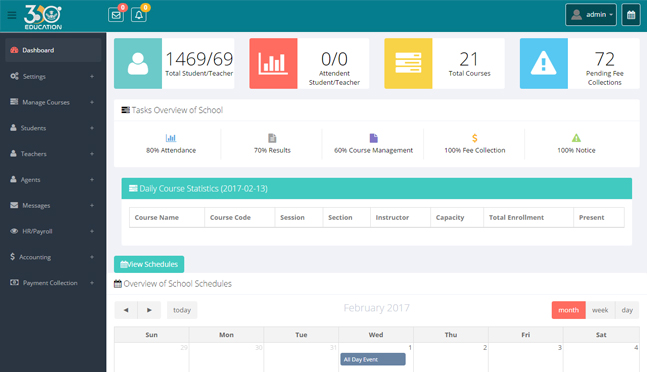
Task: Expand the Agents submenu plus
Action: pos(92,179)
